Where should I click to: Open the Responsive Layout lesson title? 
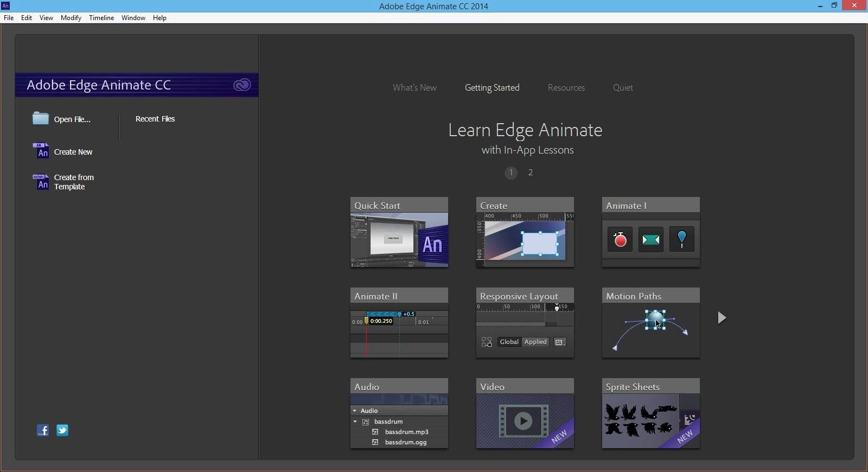[519, 296]
